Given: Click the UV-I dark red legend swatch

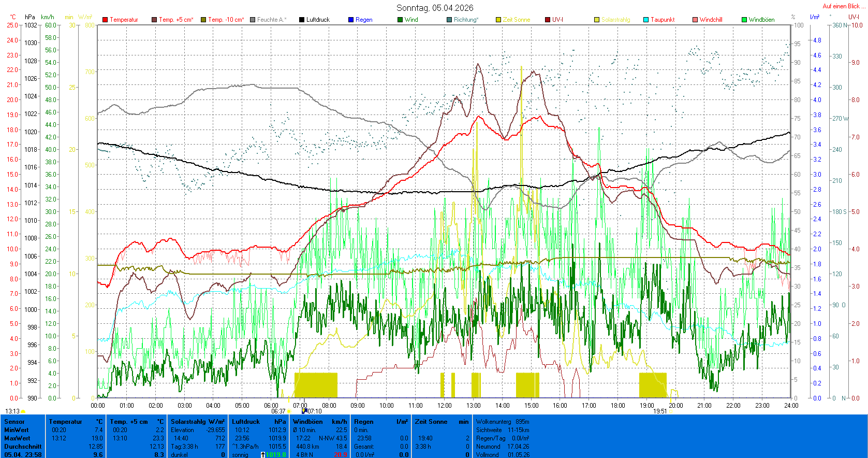Looking at the screenshot, I should pyautogui.click(x=548, y=20).
